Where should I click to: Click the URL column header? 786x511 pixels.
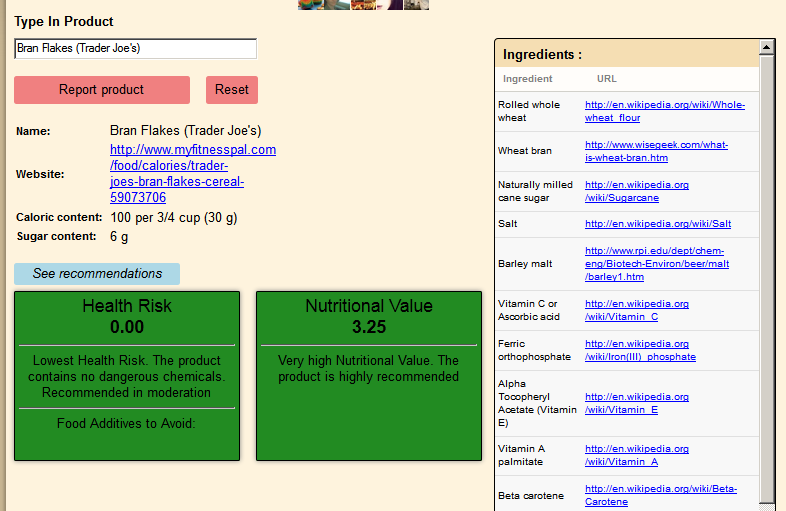tap(607, 79)
